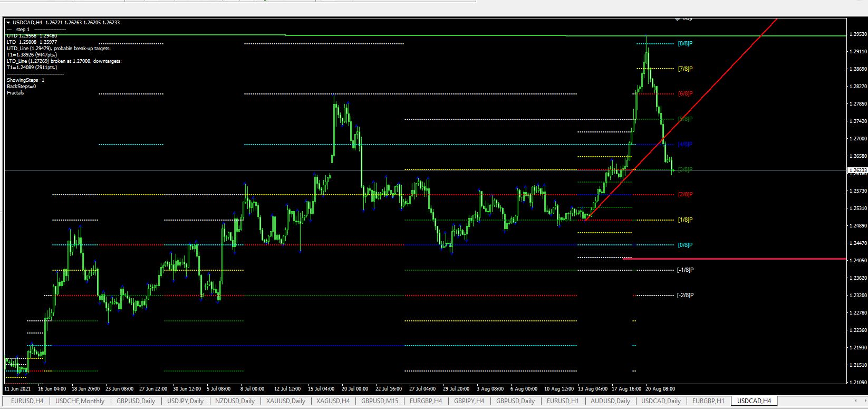Click the 'Fractals' indicator text
The height and width of the screenshot is (409, 868).
coord(15,93)
